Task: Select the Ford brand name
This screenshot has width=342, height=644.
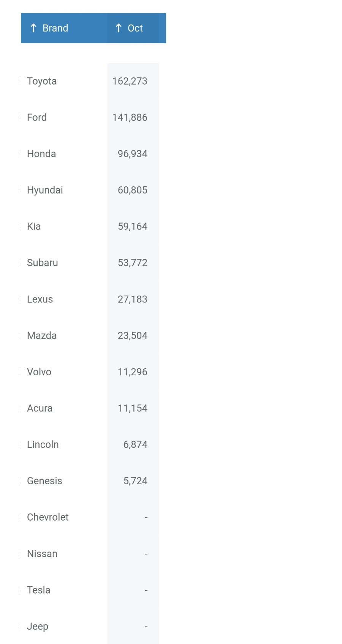Action: [37, 118]
